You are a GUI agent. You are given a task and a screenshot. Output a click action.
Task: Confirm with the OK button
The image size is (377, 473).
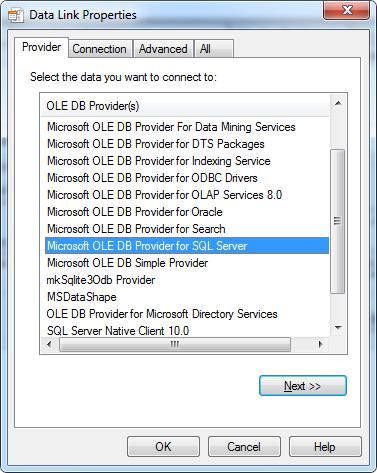point(163,447)
